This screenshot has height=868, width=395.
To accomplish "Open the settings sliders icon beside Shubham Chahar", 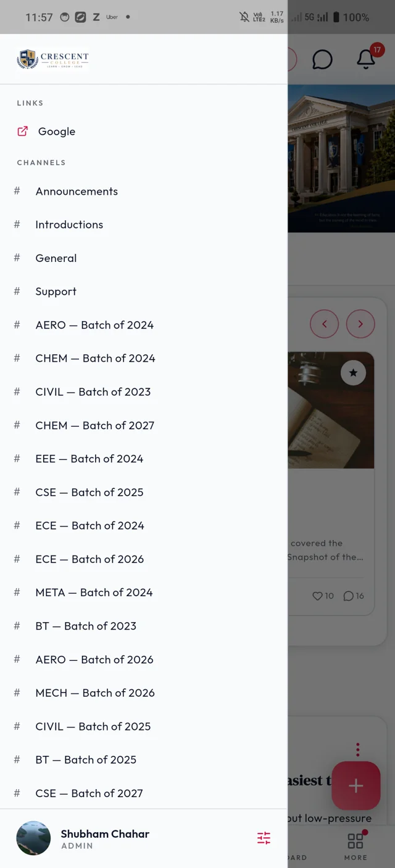I will [x=264, y=838].
